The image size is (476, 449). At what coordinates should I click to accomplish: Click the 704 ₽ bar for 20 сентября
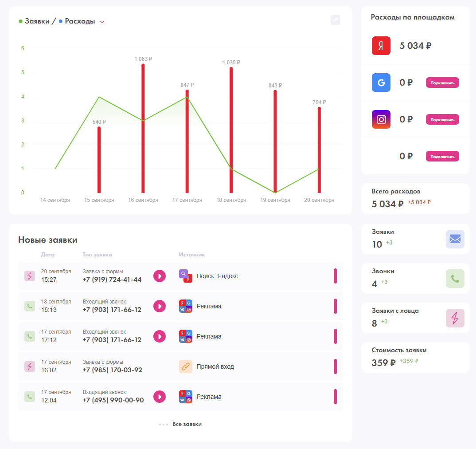(x=319, y=150)
